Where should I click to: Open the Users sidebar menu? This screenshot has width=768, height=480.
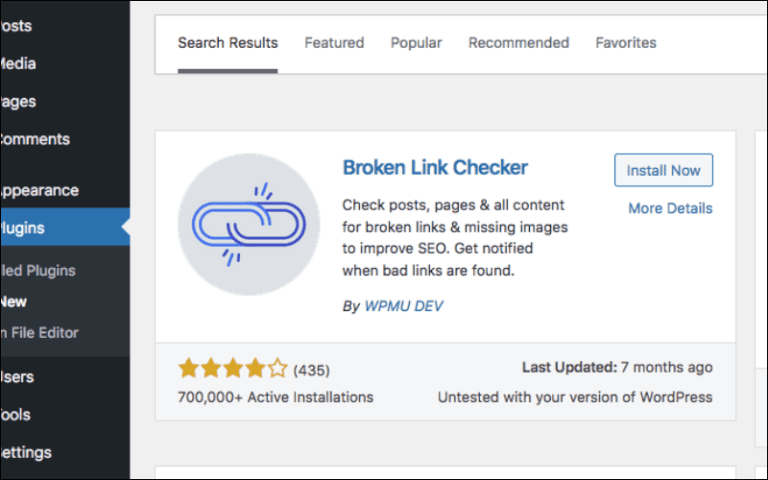[x=18, y=377]
